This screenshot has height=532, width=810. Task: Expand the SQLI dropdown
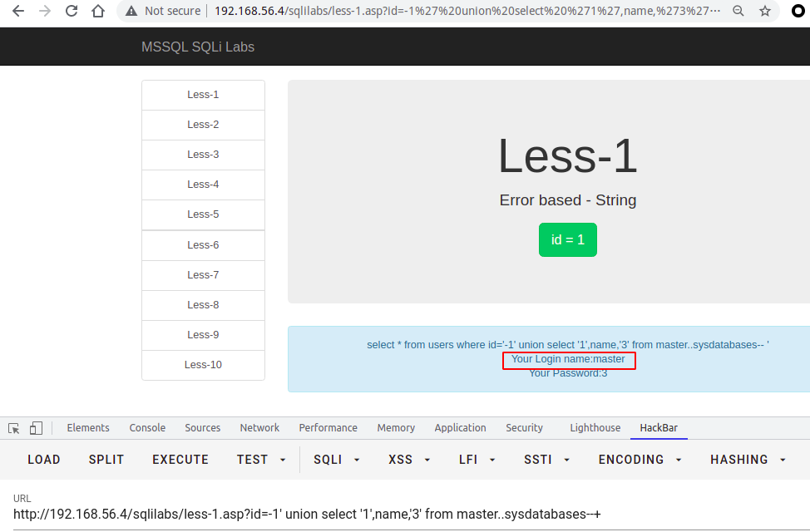337,460
